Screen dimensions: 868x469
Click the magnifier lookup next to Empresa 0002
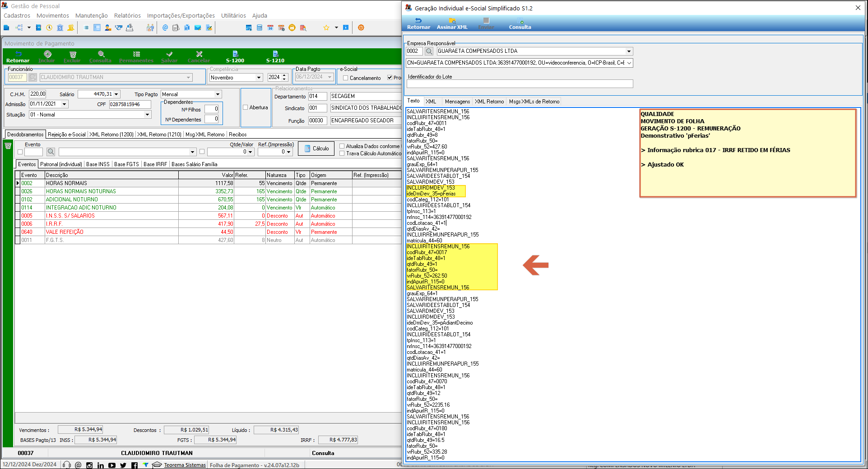tap(429, 51)
